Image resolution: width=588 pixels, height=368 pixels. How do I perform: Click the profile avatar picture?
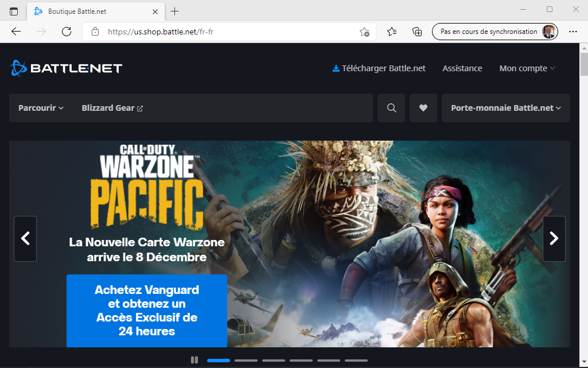pos(549,32)
